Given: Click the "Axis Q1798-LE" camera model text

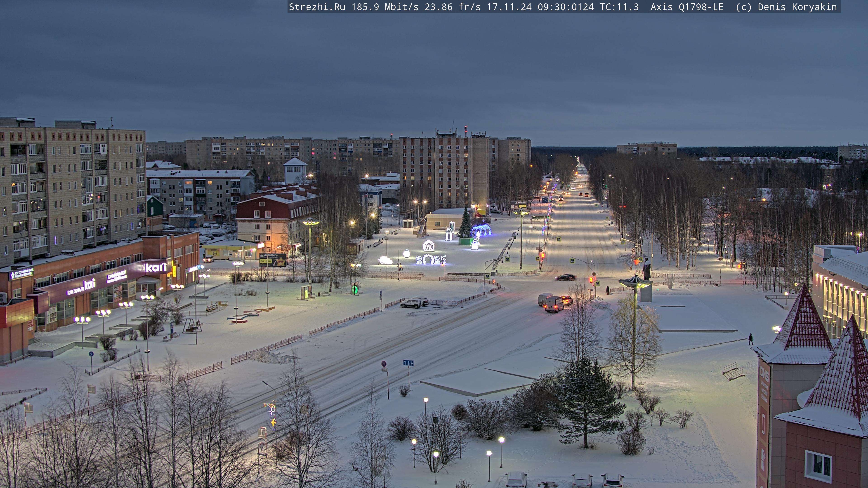Looking at the screenshot, I should [x=687, y=7].
